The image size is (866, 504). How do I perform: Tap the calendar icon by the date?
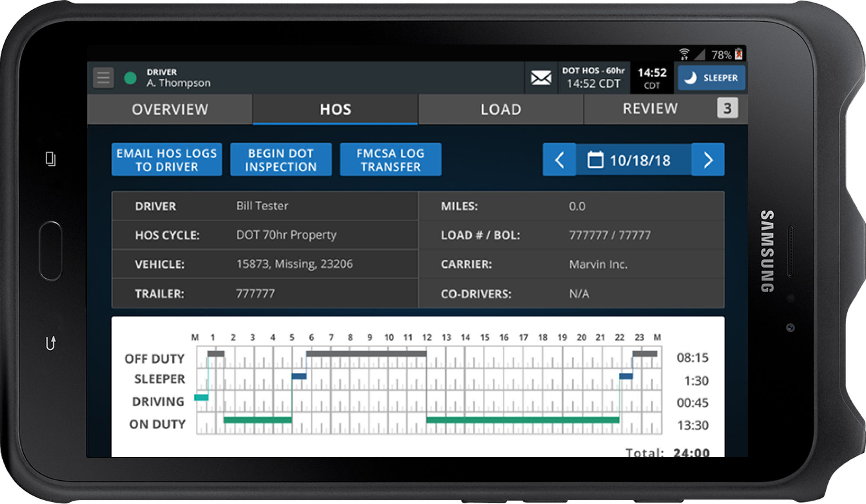[595, 160]
